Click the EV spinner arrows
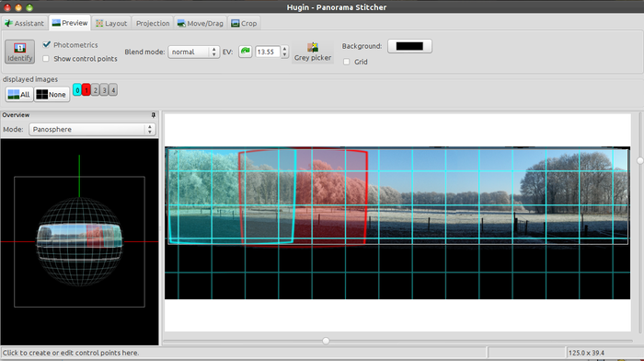644x361 pixels. pyautogui.click(x=284, y=52)
